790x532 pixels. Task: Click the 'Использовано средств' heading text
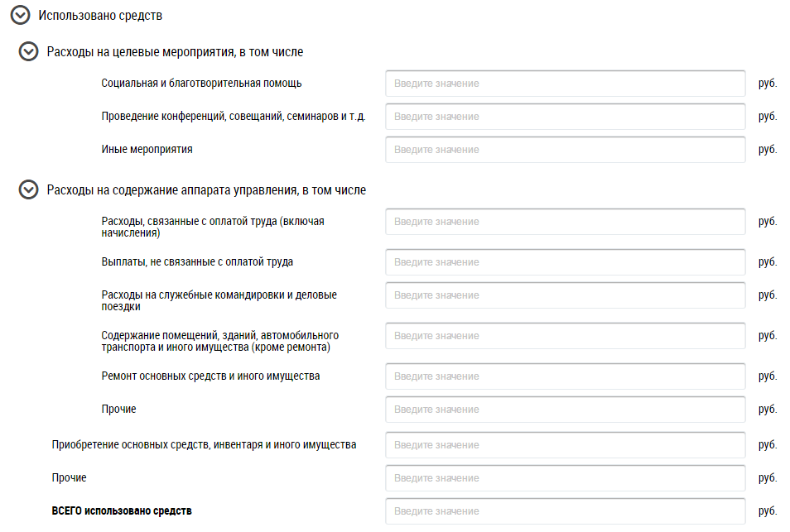click(100, 16)
